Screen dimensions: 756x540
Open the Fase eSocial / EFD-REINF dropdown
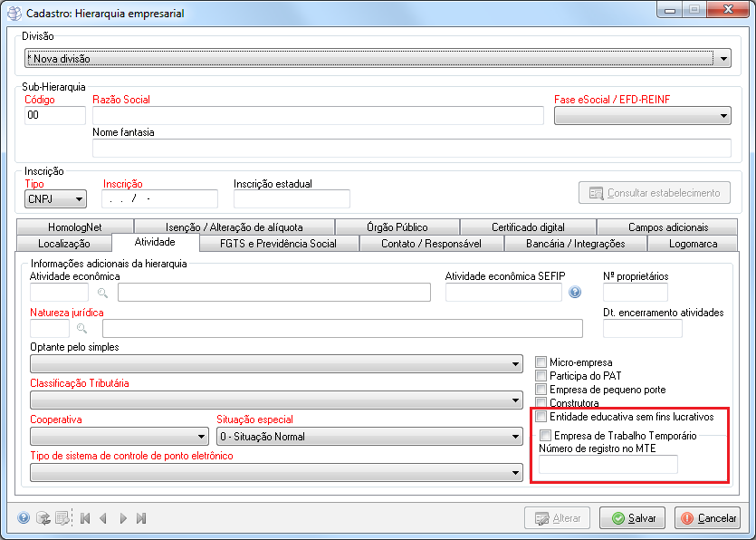click(723, 116)
